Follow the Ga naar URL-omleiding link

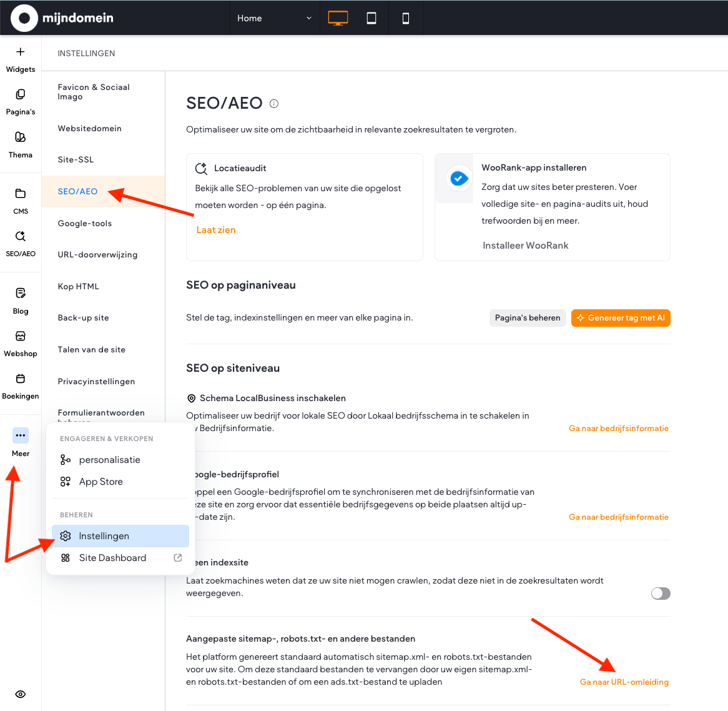(x=624, y=682)
